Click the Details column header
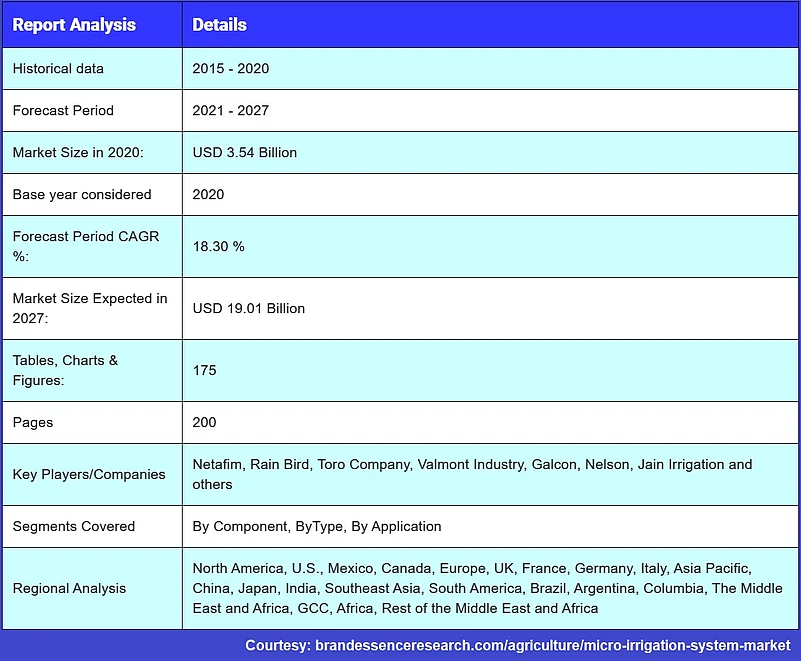The height and width of the screenshot is (661, 801). 219,24
